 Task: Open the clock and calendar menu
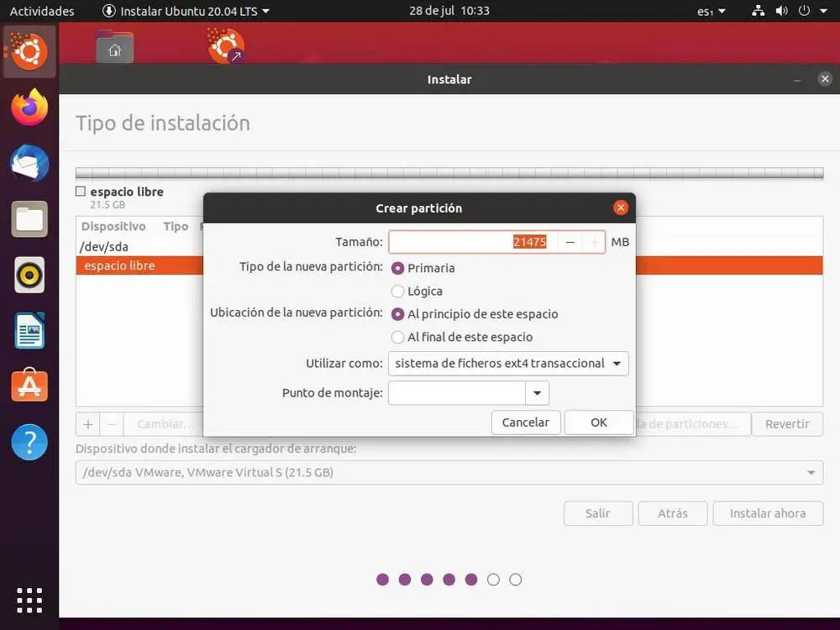click(x=449, y=11)
